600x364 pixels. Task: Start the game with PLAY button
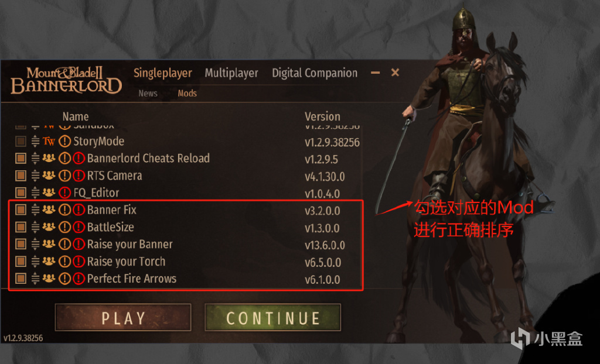123,317
